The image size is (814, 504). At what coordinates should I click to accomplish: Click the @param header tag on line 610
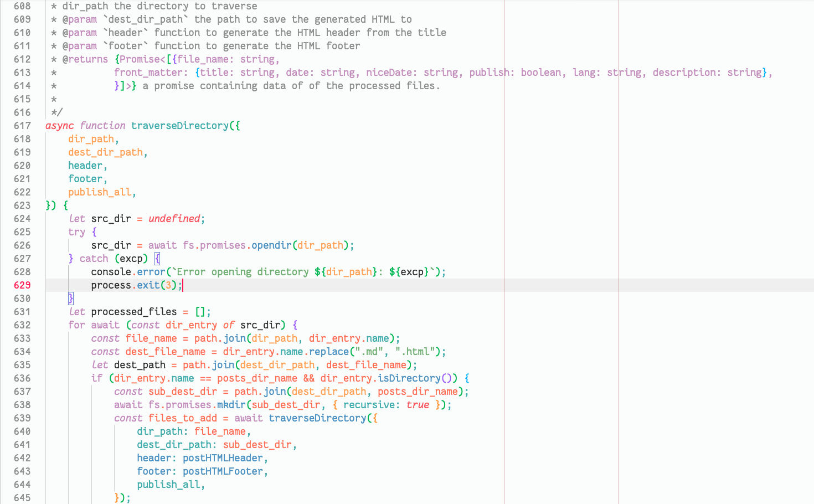(81, 32)
